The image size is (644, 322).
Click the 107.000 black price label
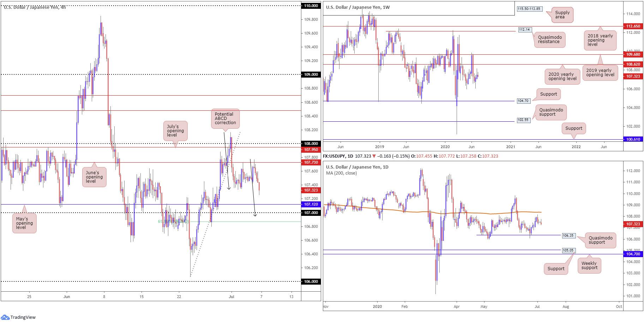point(311,213)
